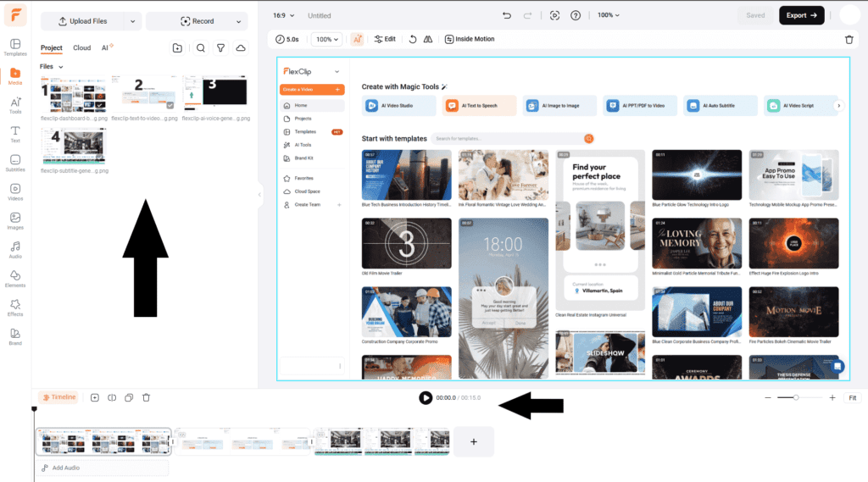Viewport: 868px width, 482px height.
Task: Click the Record button
Action: (197, 21)
